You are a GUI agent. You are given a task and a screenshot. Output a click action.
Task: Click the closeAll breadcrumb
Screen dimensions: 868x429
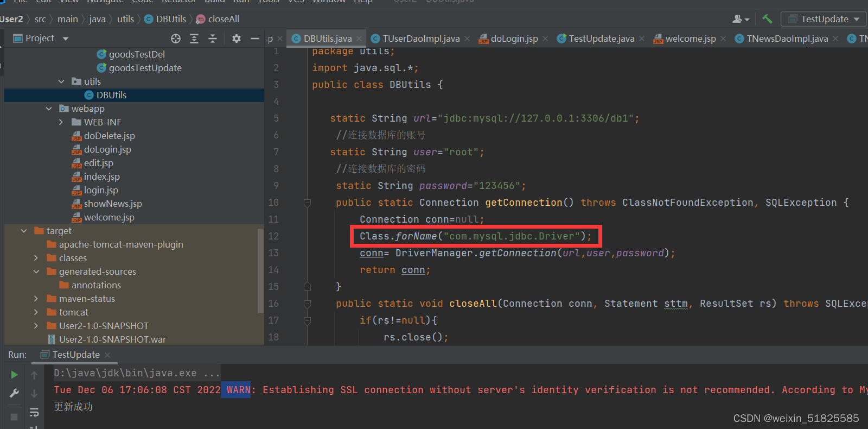218,19
